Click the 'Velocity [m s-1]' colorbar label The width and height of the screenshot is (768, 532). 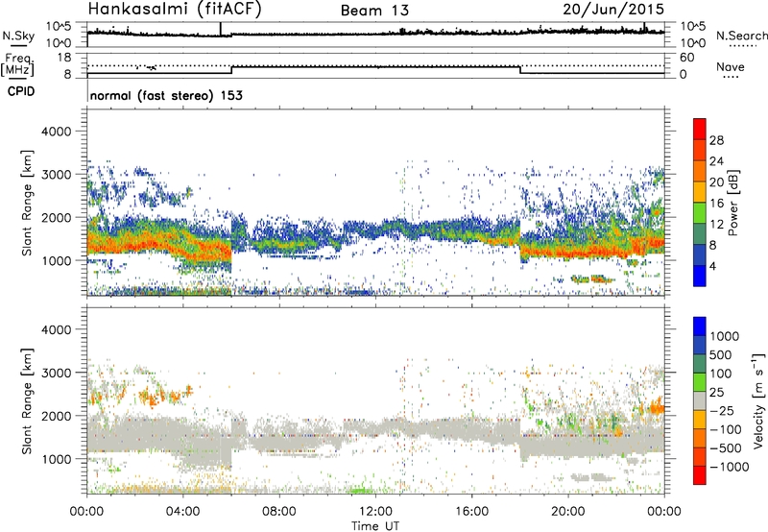[758, 400]
